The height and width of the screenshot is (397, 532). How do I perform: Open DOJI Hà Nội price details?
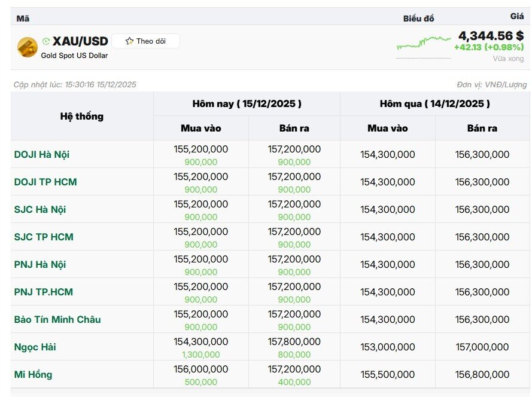point(42,154)
